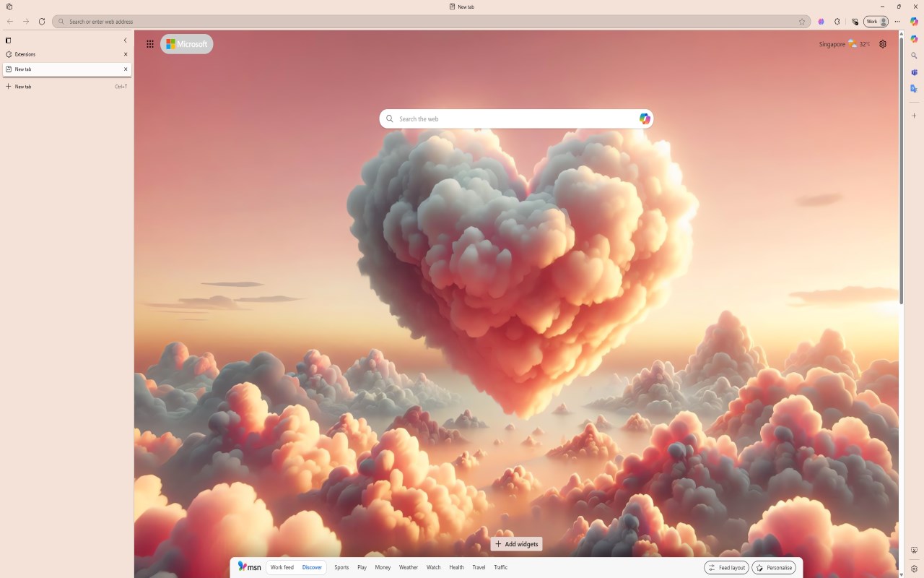The height and width of the screenshot is (578, 924).
Task: Click the page vertical scrollbar thumb
Action: click(x=901, y=171)
